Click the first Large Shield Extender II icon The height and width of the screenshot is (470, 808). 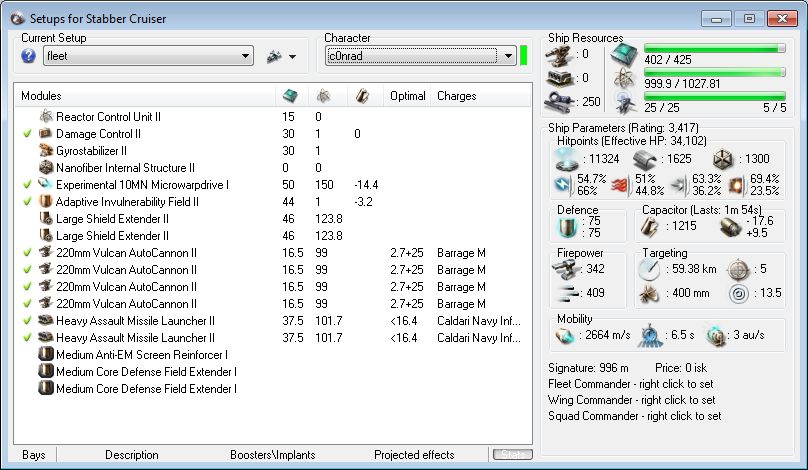click(46, 219)
